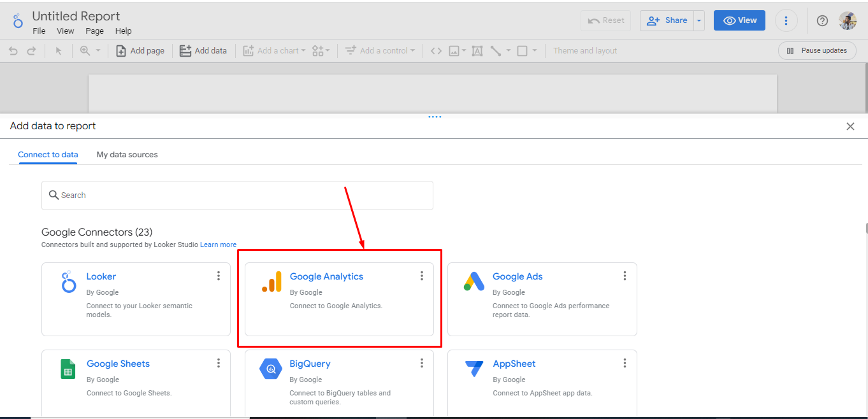Open Google Sheets card options dots
Screen dimensions: 868x419
coord(219,363)
